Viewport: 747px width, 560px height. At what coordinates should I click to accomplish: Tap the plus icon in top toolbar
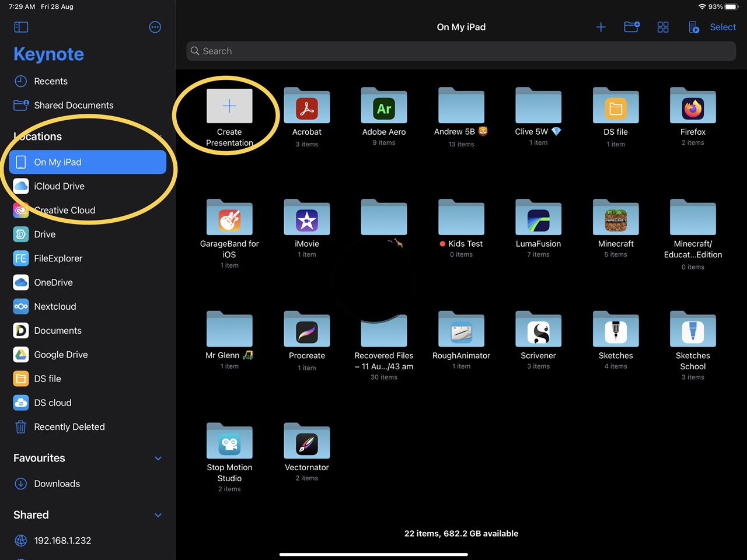(x=601, y=27)
